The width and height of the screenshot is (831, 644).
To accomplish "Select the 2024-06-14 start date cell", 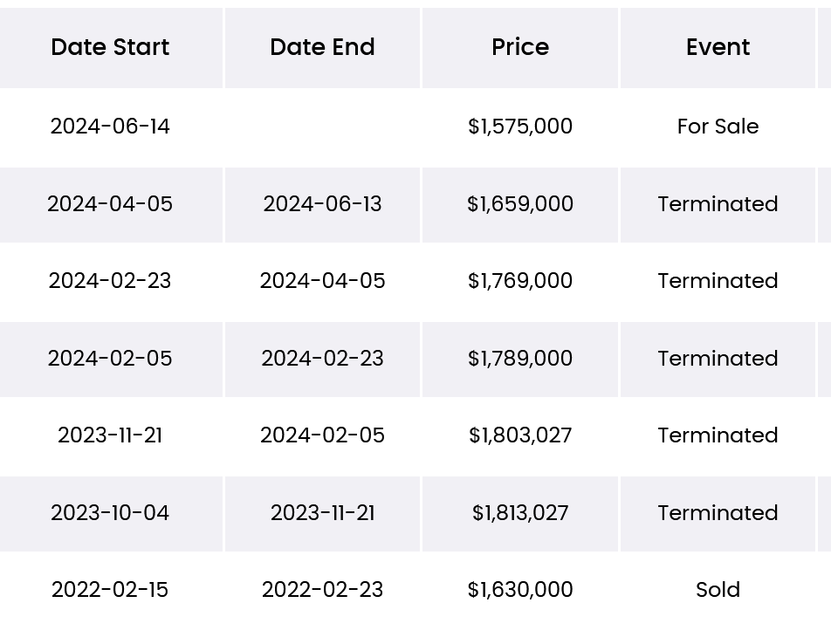I will (110, 127).
